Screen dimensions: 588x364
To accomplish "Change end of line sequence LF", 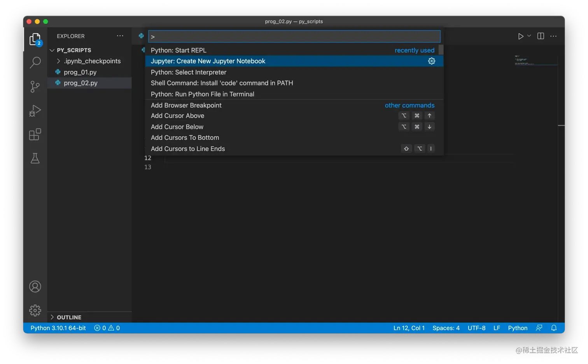I will (x=497, y=328).
